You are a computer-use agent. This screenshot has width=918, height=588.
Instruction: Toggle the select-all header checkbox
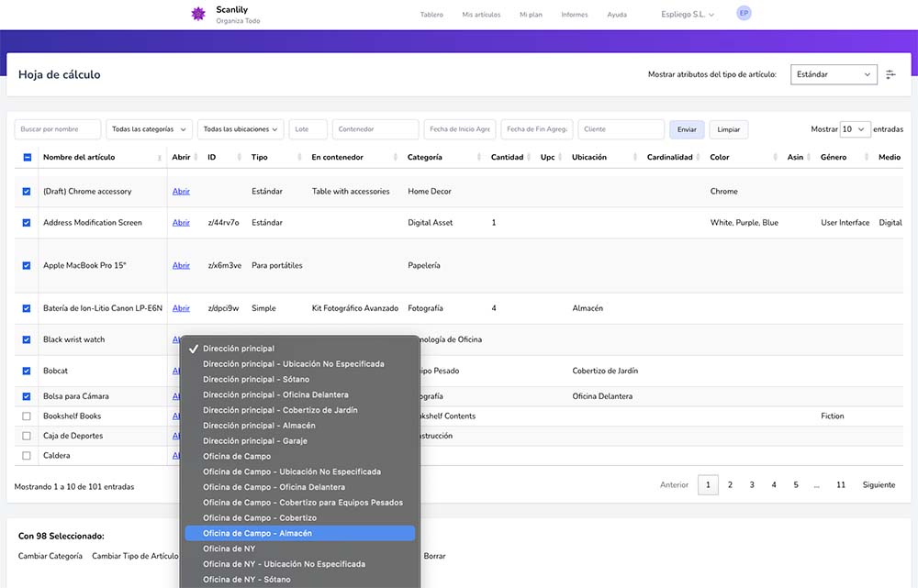[27, 157]
